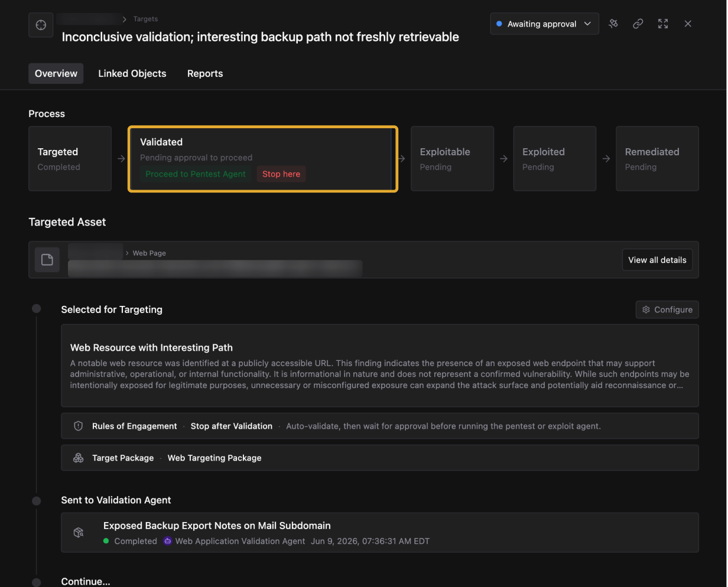This screenshot has width=728, height=587.
Task: Click the Jun 9, 2026 timestamp
Action: tap(370, 541)
